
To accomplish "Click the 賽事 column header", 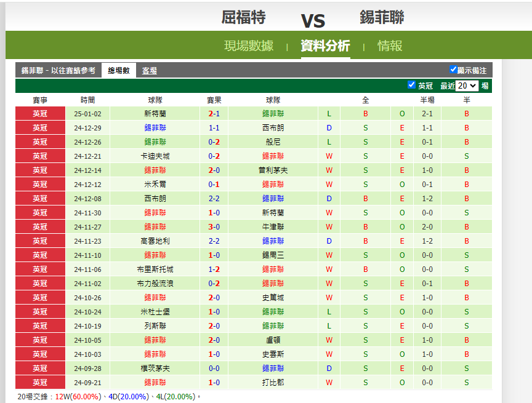I will pyautogui.click(x=40, y=100).
